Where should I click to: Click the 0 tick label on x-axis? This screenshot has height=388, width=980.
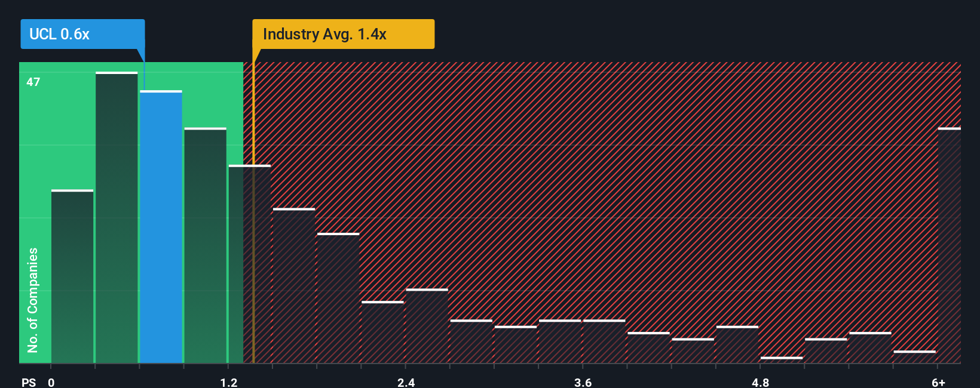[51, 382]
